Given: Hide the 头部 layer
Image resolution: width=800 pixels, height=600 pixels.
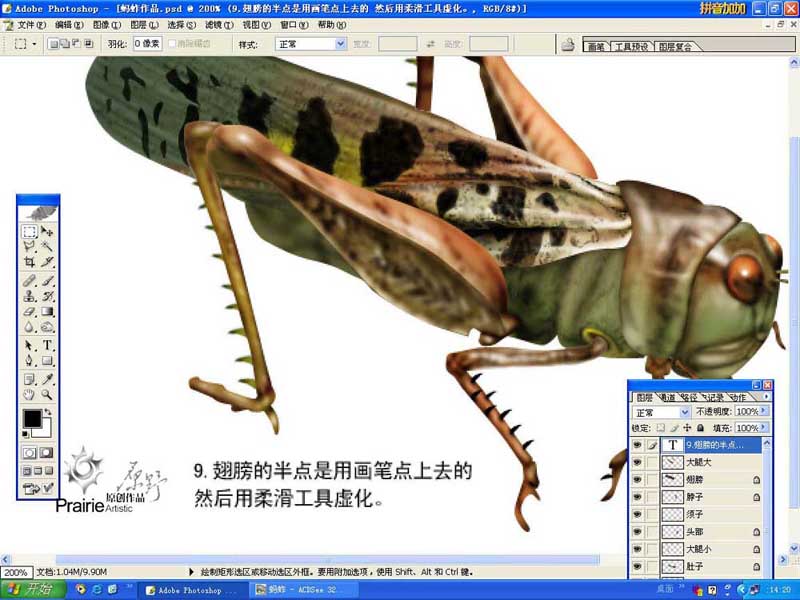Looking at the screenshot, I should (637, 532).
